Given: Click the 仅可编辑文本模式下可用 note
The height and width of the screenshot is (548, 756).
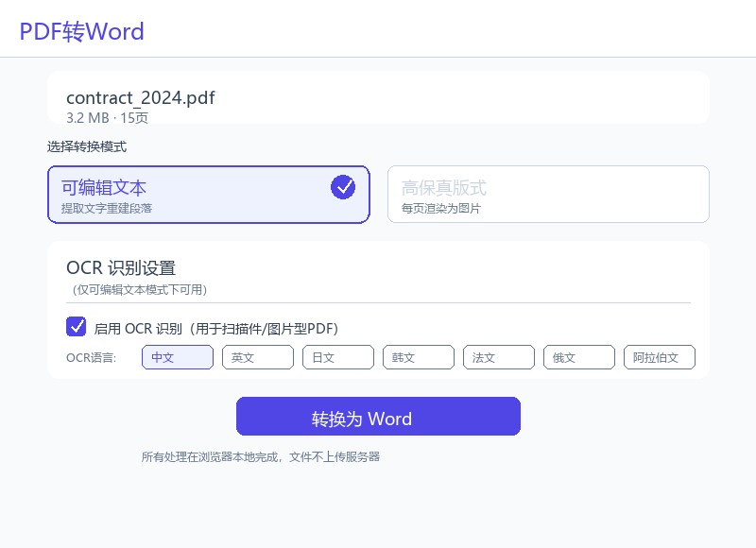Looking at the screenshot, I should (140, 290).
